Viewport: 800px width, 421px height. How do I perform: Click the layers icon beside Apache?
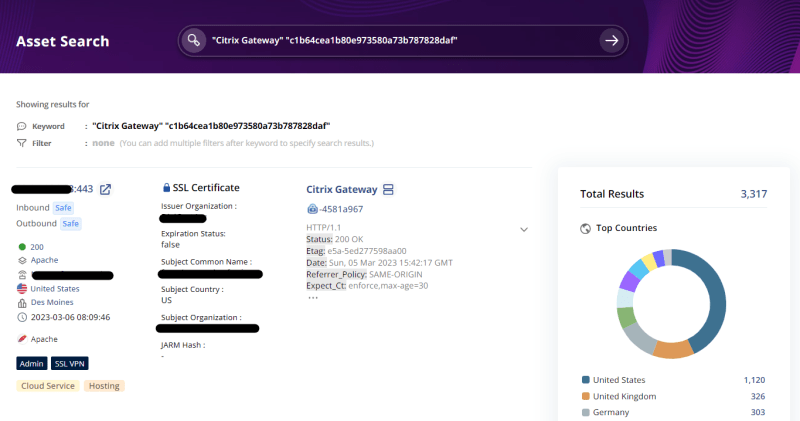(x=22, y=260)
